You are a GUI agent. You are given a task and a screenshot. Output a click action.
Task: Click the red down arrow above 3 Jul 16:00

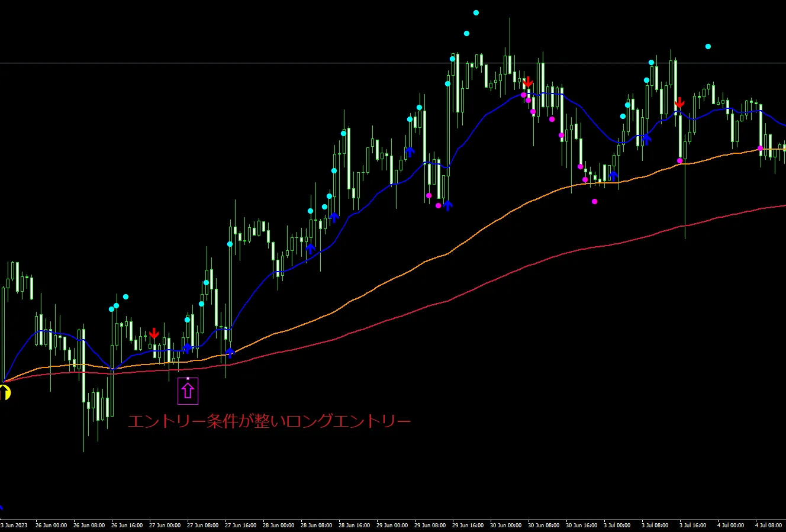click(679, 104)
